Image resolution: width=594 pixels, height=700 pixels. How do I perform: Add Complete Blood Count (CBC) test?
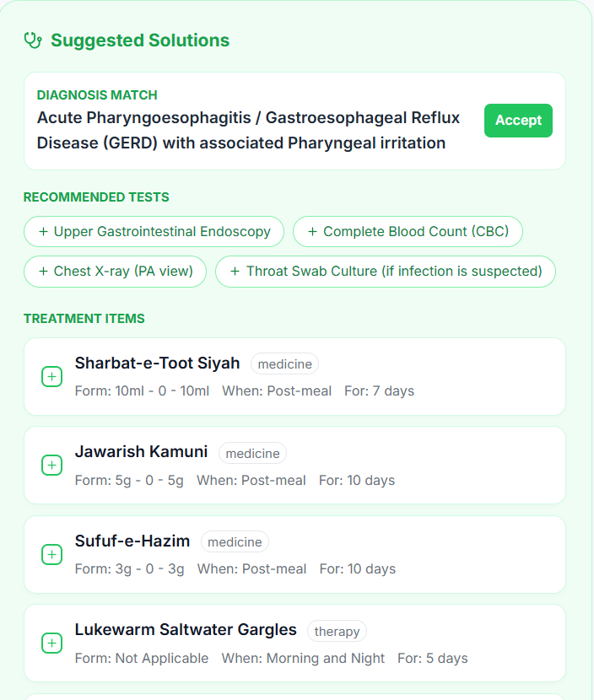point(408,231)
